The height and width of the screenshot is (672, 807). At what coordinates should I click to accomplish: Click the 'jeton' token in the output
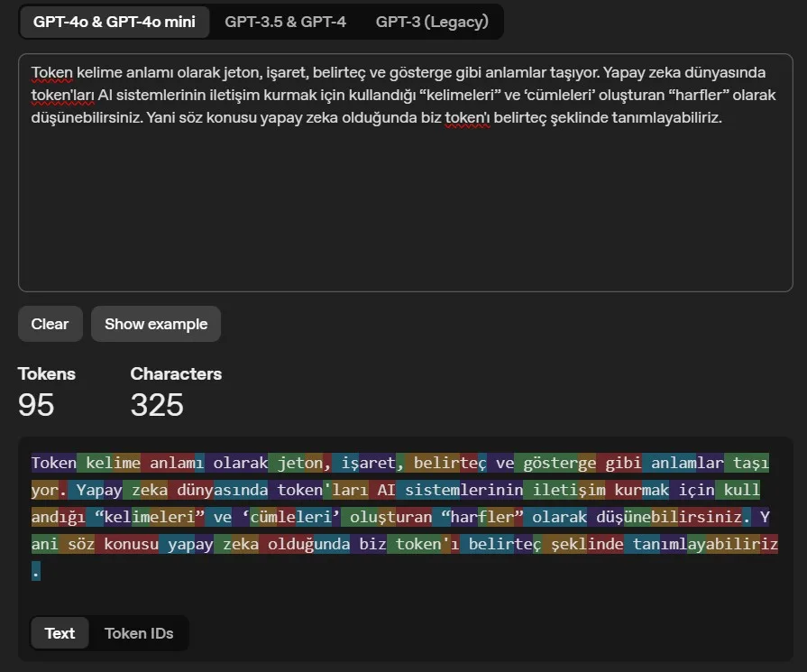tap(300, 463)
